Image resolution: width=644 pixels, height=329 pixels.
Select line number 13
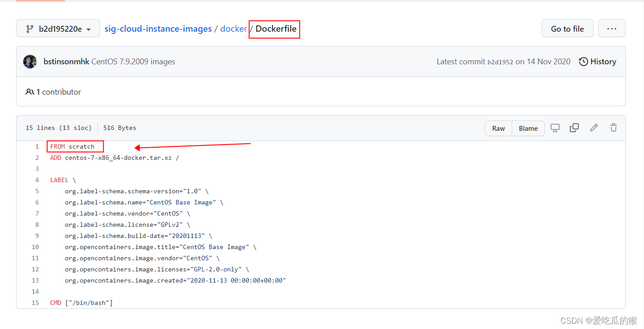coord(35,280)
